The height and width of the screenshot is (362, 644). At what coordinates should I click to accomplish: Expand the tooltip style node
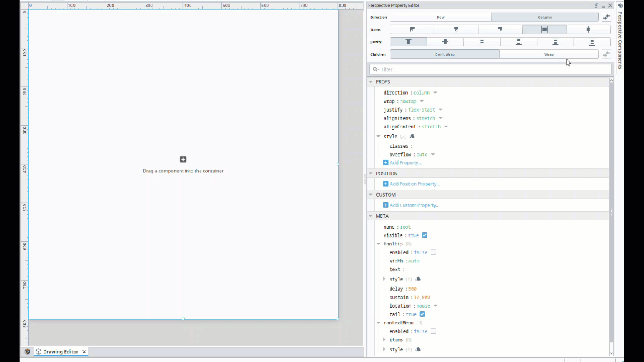tap(384, 279)
